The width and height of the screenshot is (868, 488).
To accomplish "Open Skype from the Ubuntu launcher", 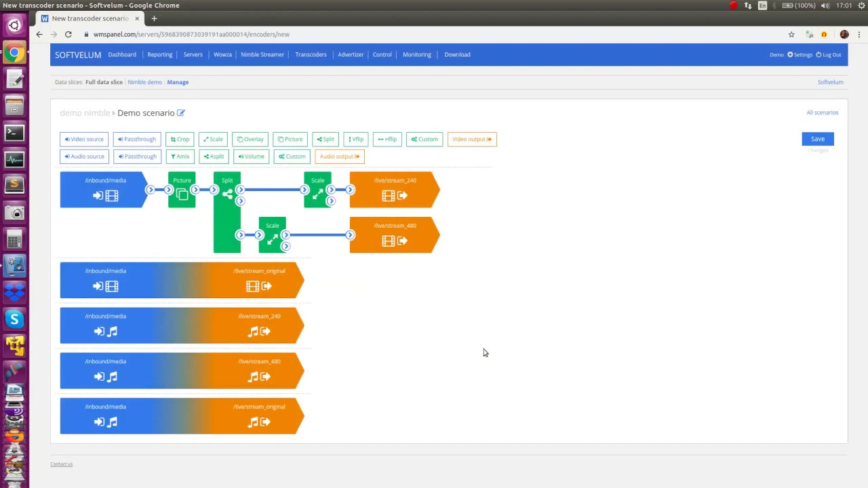I will coord(14,319).
